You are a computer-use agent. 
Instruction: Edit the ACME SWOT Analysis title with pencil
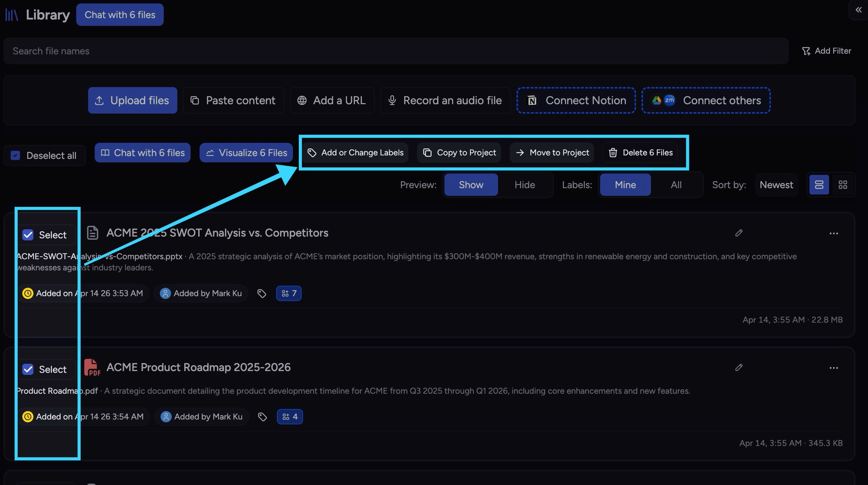pos(739,233)
